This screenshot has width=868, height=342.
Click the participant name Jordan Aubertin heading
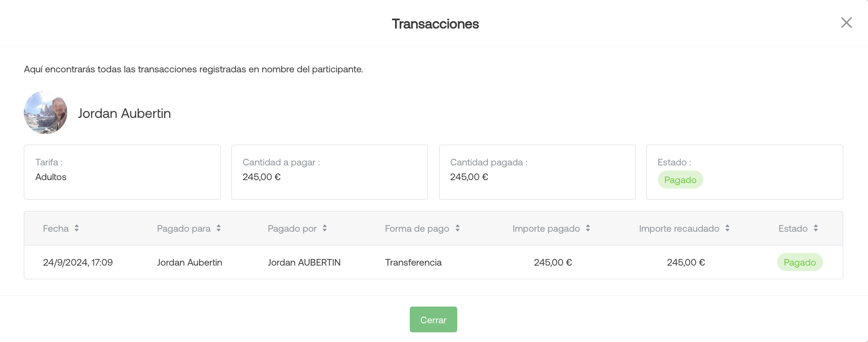coord(124,113)
